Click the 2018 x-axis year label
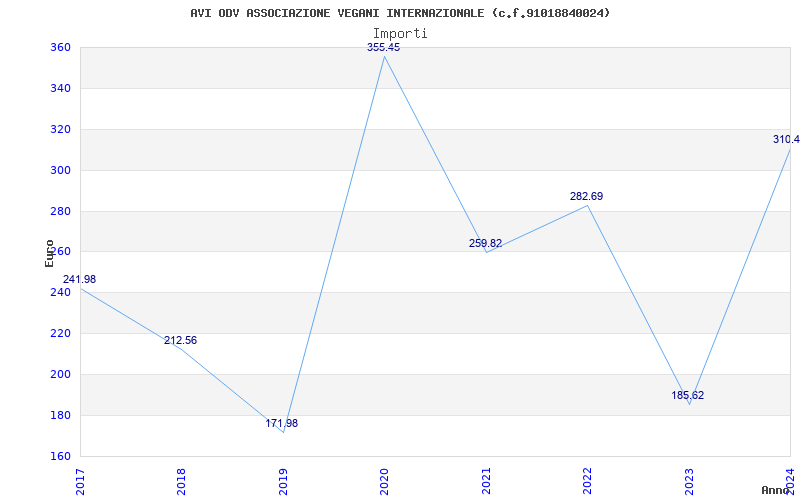The height and width of the screenshot is (500, 800). (181, 481)
